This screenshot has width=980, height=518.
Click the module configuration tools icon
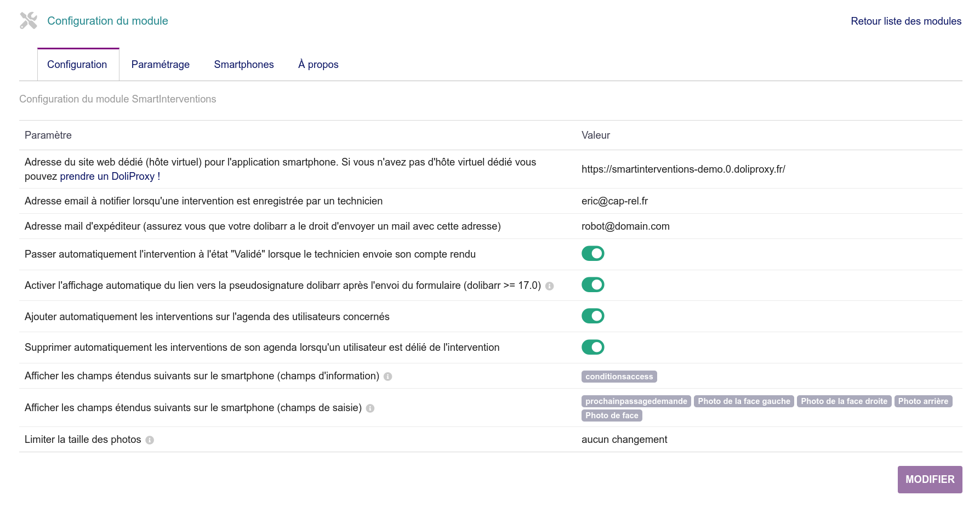click(29, 21)
